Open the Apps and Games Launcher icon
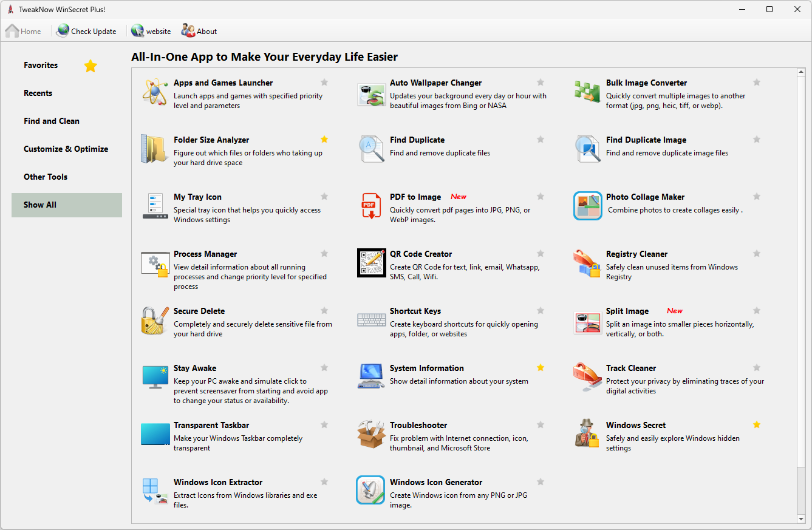The width and height of the screenshot is (812, 530). coord(155,92)
